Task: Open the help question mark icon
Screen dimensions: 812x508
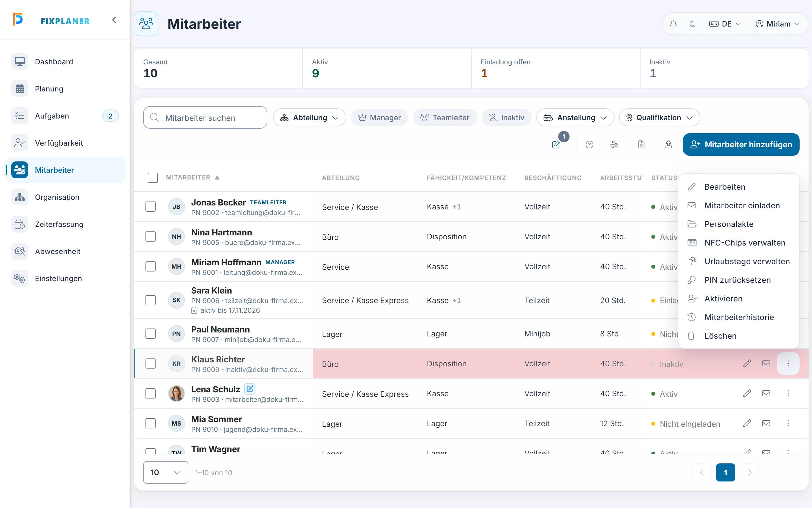Action: [589, 144]
